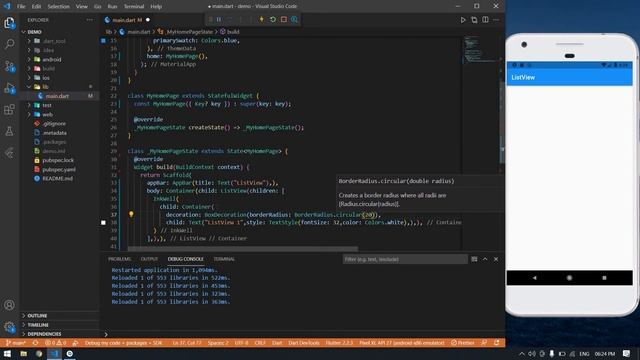Open Explorer More Actions ellipsis
This screenshot has width=640, height=360.
(x=89, y=20)
